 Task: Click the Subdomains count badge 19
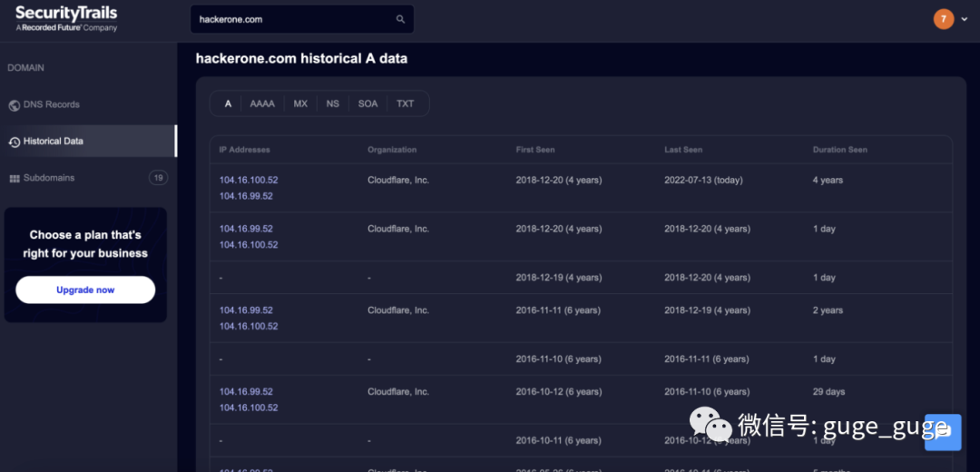pyautogui.click(x=158, y=178)
